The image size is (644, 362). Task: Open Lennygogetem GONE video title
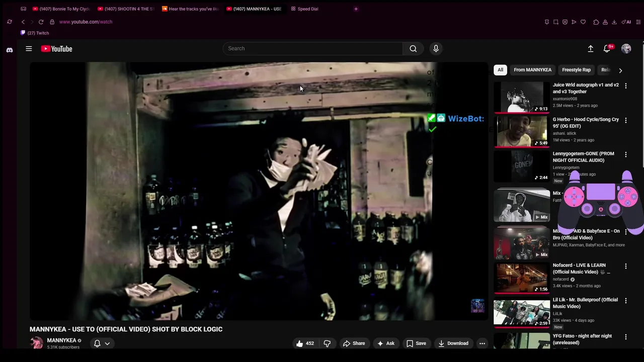(x=584, y=157)
